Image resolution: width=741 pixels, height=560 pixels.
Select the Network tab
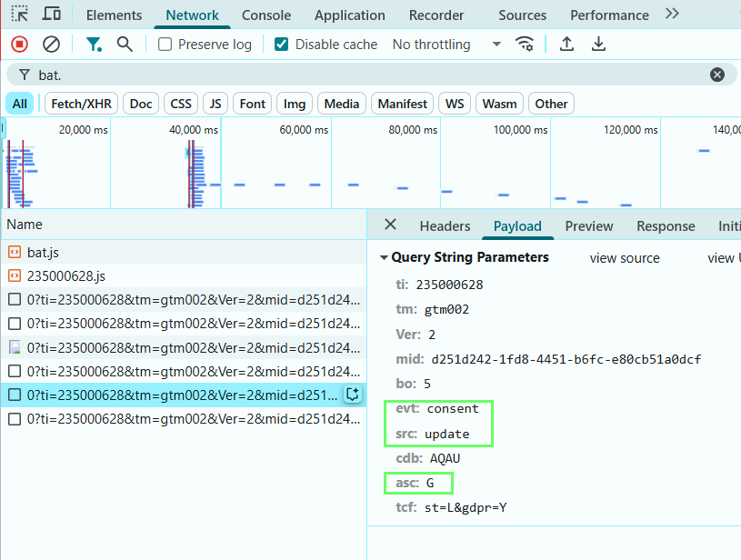[x=192, y=15]
